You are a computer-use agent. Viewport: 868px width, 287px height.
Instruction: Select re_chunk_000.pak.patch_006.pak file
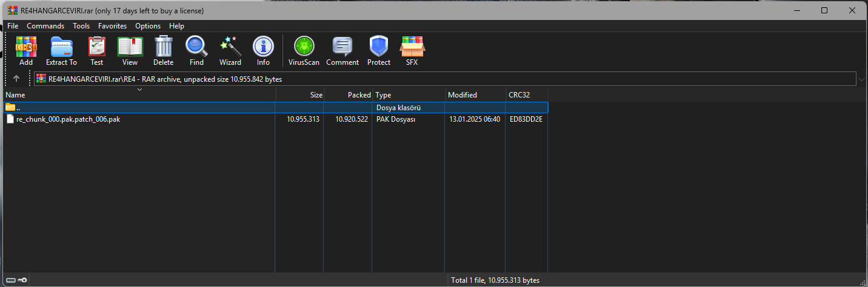(68, 119)
